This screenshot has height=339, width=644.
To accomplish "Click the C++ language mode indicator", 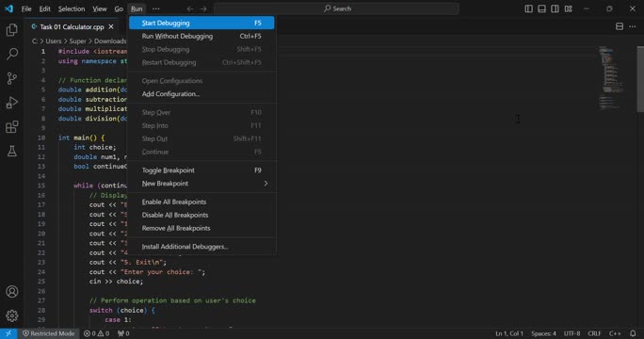I will [615, 333].
